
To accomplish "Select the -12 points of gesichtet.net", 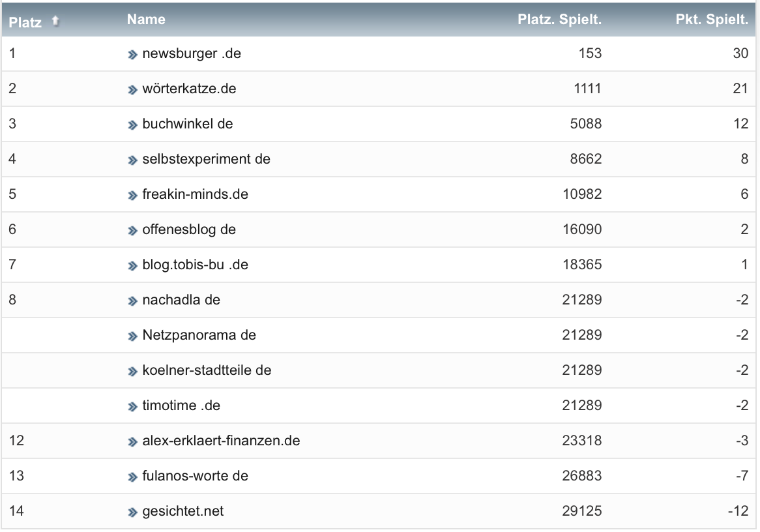I will point(738,511).
